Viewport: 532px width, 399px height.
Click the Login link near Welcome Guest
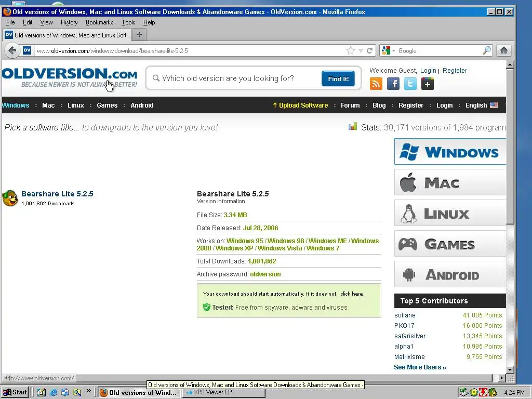point(428,71)
